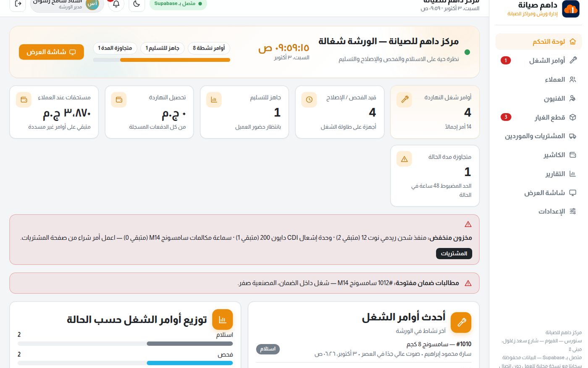Click the جاهز للتسليم 1 chip
This screenshot has width=588, height=368.
pyautogui.click(x=163, y=48)
